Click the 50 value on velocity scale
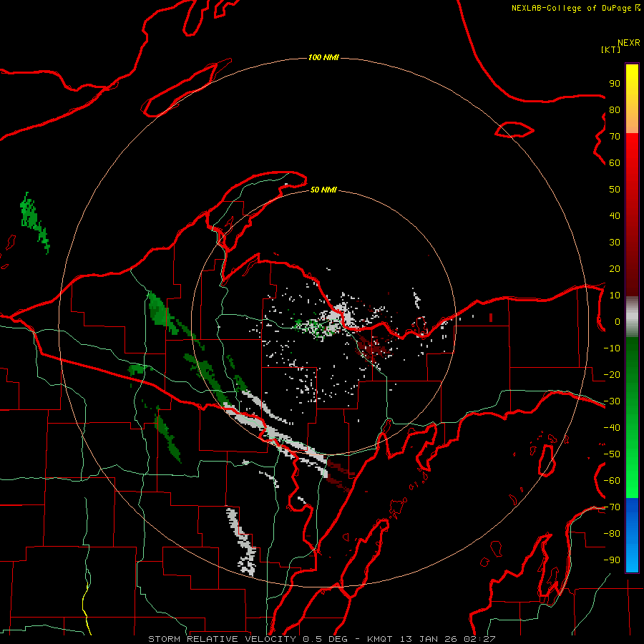The image size is (644, 644). pyautogui.click(x=615, y=190)
